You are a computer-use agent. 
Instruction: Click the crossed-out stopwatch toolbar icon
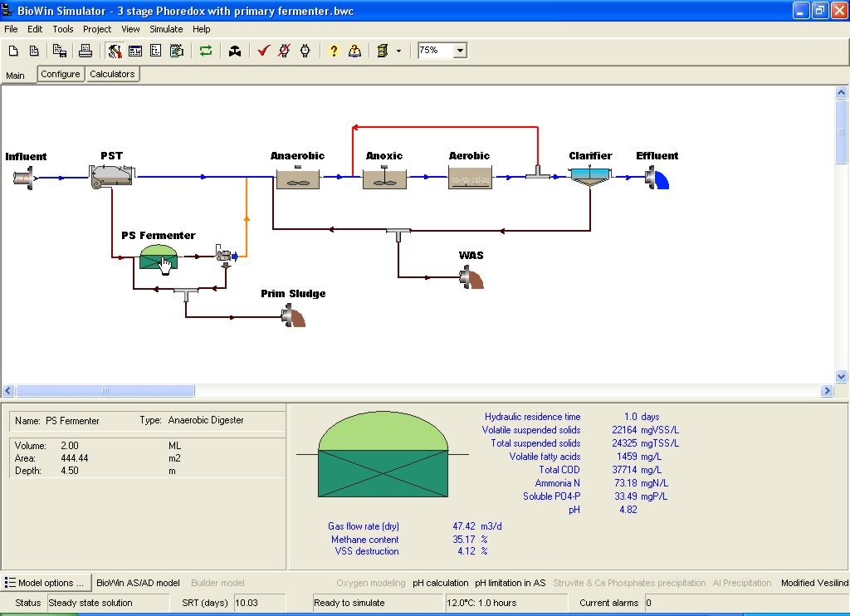(284, 51)
